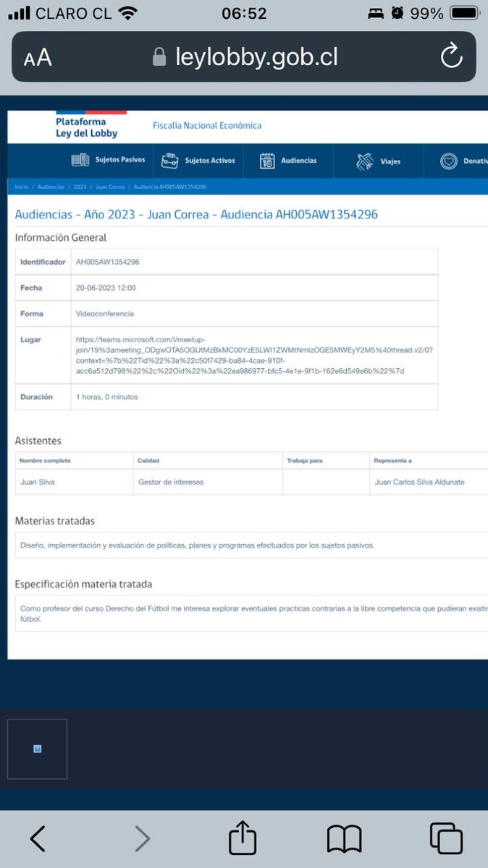This screenshot has height=868, width=488.
Task: Click the 'Asistentes' heading
Action: click(38, 441)
